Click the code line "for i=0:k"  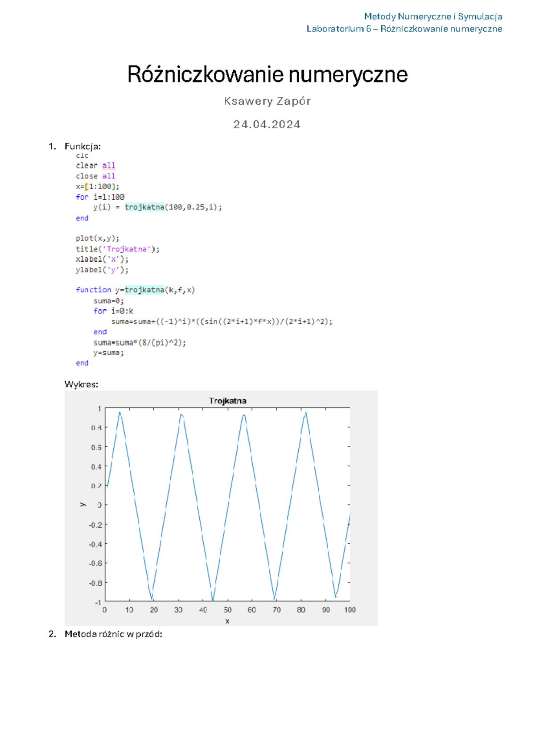pyautogui.click(x=113, y=311)
